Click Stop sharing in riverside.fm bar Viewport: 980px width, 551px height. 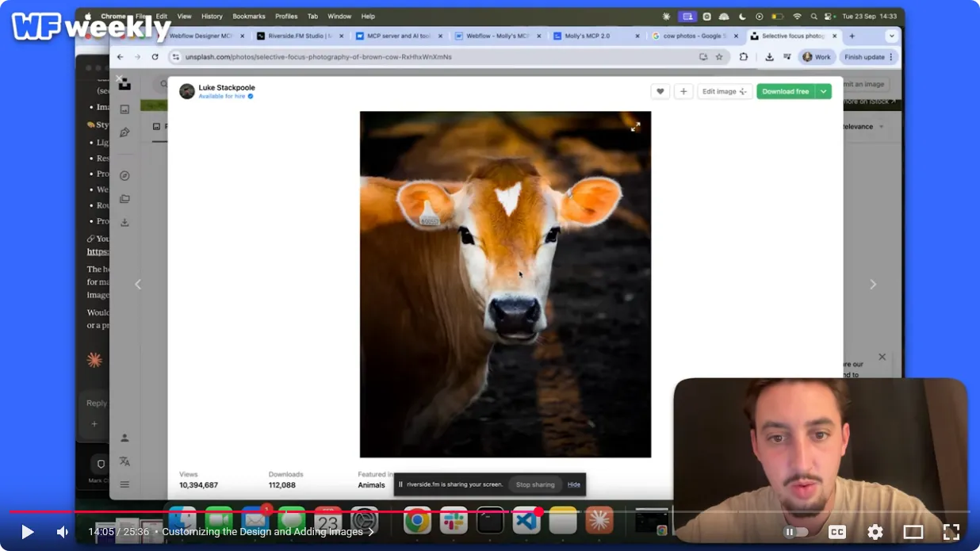click(x=535, y=484)
